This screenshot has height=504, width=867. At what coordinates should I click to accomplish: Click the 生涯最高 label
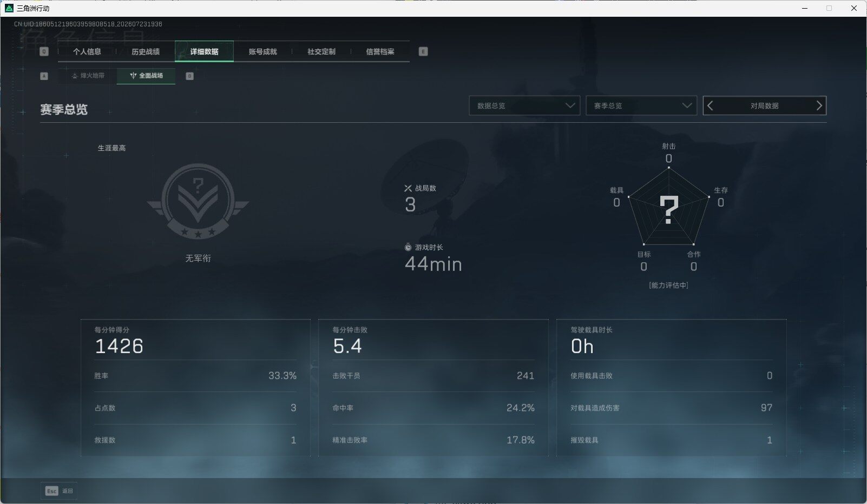tap(111, 148)
